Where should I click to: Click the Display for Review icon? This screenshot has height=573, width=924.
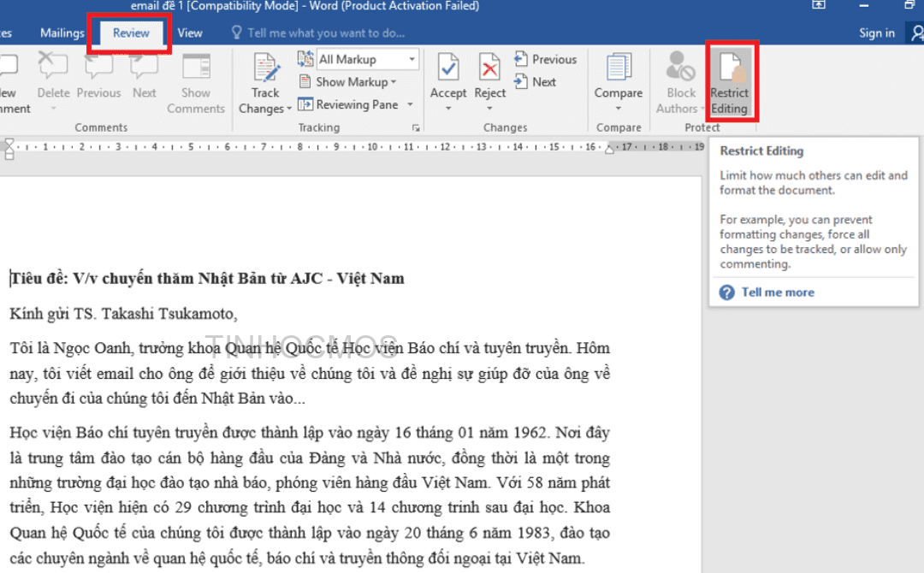[305, 59]
